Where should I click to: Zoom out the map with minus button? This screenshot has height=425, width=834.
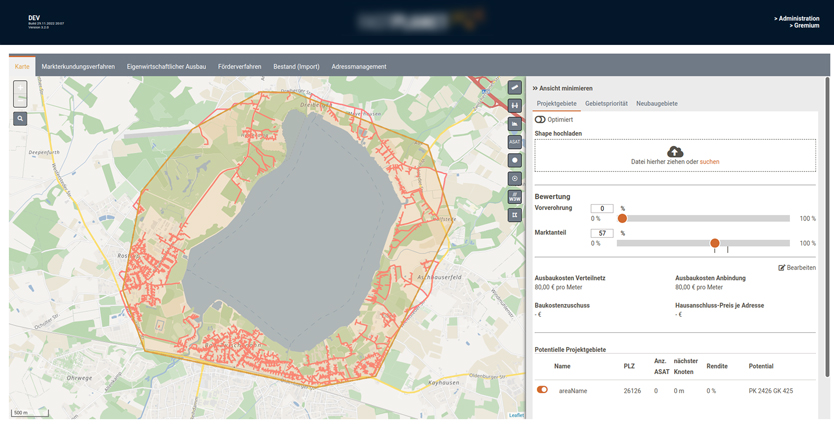point(20,100)
